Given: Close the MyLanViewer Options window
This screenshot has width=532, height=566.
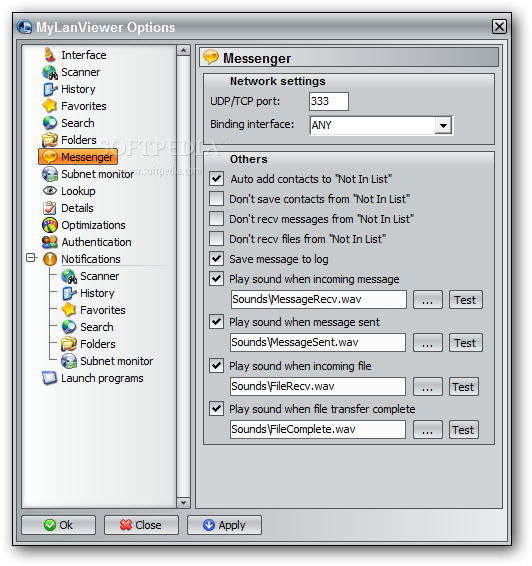Looking at the screenshot, I should pyautogui.click(x=500, y=26).
